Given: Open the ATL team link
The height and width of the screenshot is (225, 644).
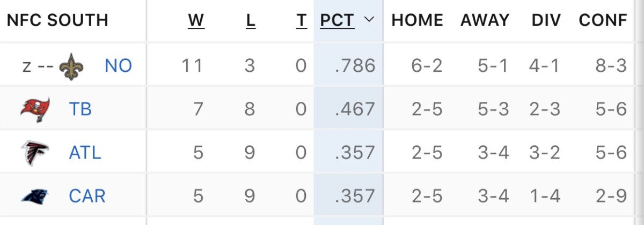Looking at the screenshot, I should (x=85, y=153).
